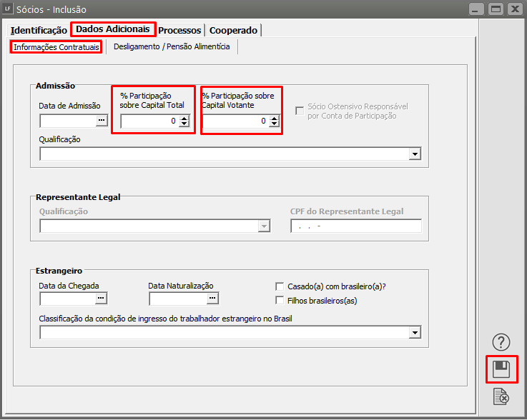Select the Cooperado tab
Image resolution: width=527 pixels, height=420 pixels.
pos(233,31)
